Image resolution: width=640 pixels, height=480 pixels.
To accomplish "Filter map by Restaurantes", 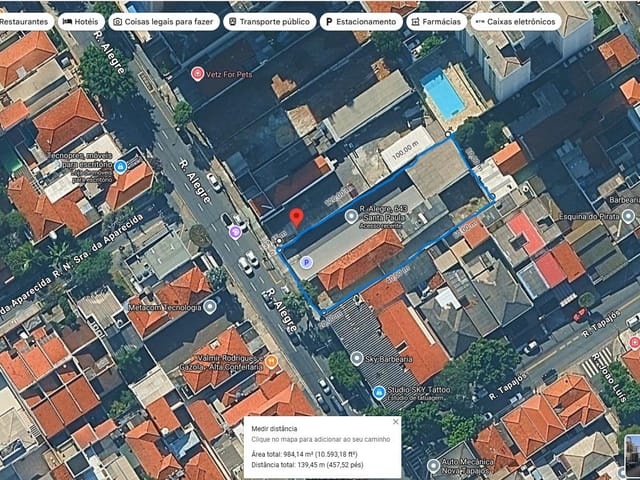I will [24, 22].
